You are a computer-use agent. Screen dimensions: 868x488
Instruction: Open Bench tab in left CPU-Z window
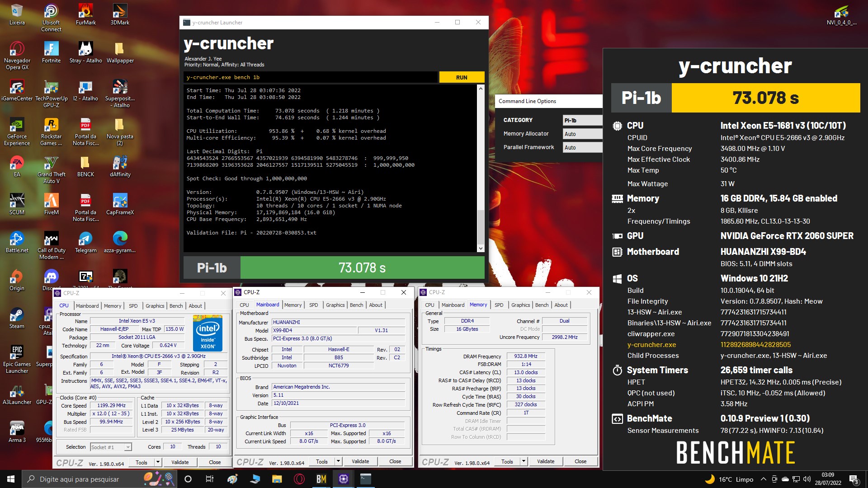(x=176, y=306)
